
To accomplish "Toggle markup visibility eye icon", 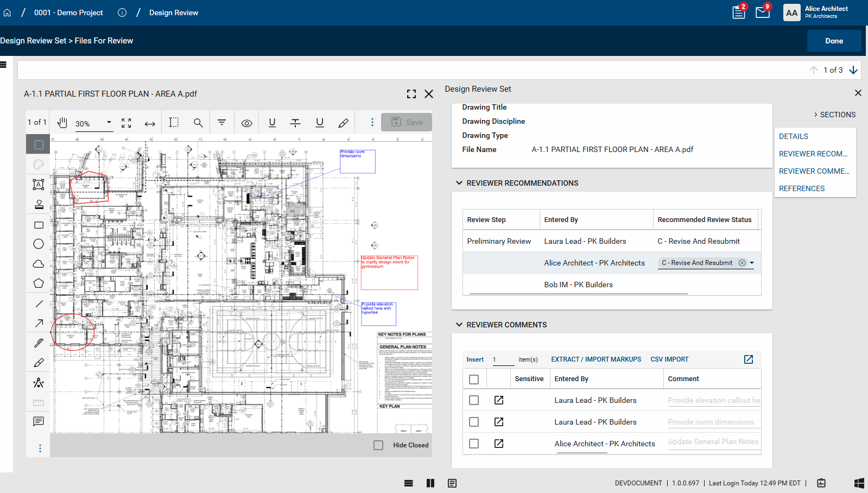I will pyautogui.click(x=246, y=123).
